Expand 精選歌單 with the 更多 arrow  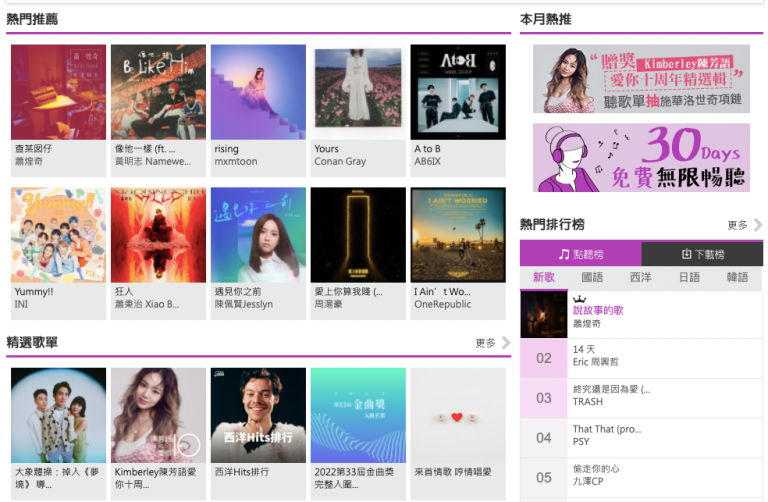pos(493,343)
